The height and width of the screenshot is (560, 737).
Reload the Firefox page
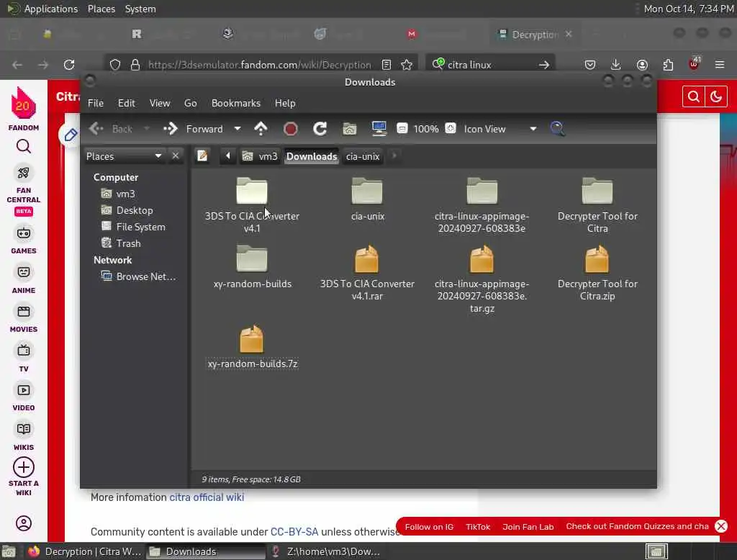tap(69, 65)
